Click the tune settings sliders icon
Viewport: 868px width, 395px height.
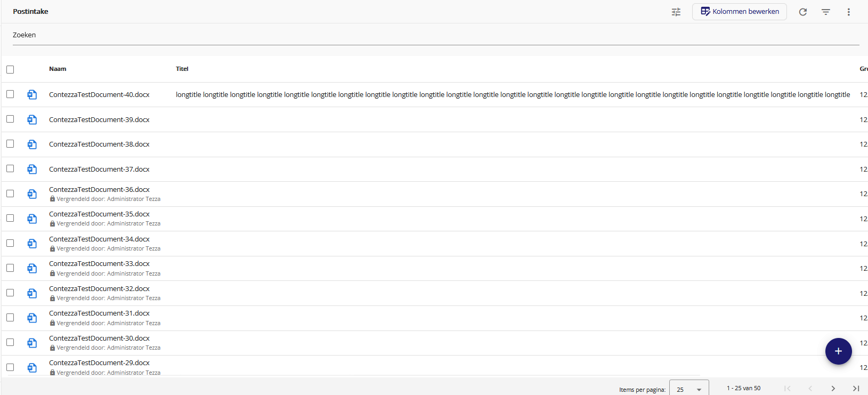(x=676, y=12)
